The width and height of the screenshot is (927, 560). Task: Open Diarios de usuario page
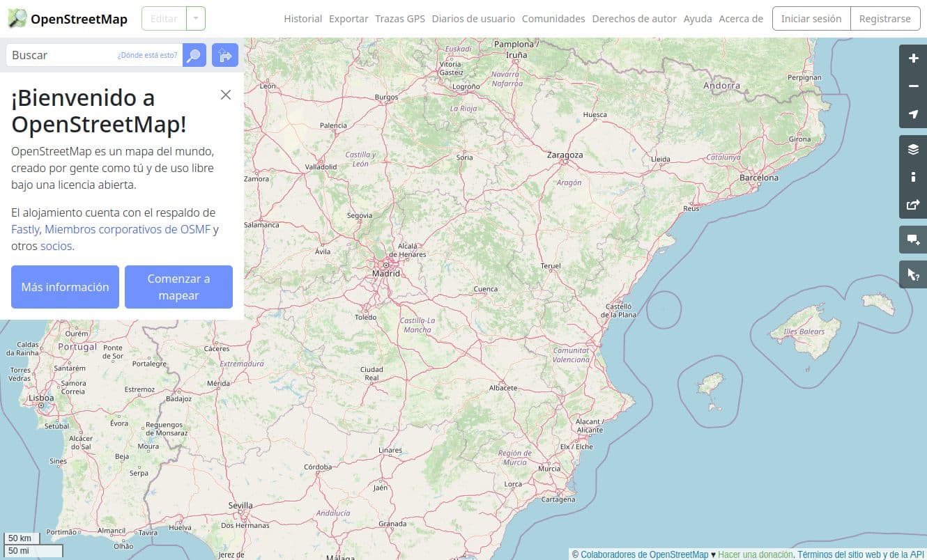(x=473, y=19)
